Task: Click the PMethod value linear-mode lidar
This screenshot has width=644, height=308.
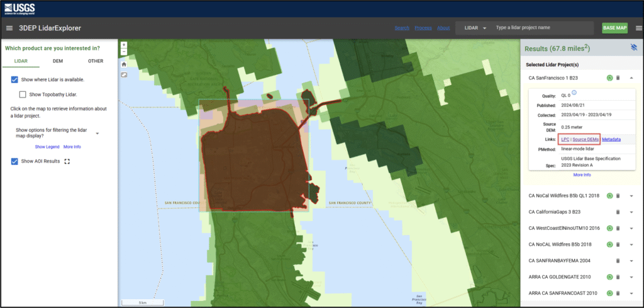Action: [x=577, y=149]
